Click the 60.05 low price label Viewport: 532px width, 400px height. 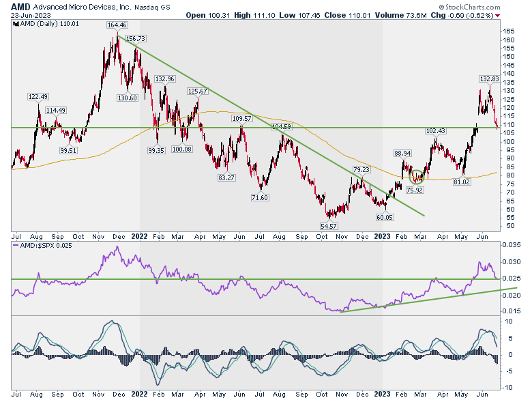[x=385, y=217]
